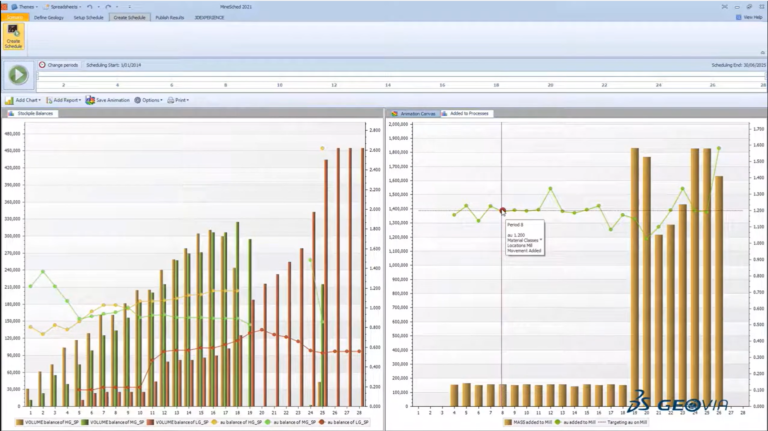Click the animation period timeline slider track
This screenshot has width=768, height=431.
pos(401,77)
